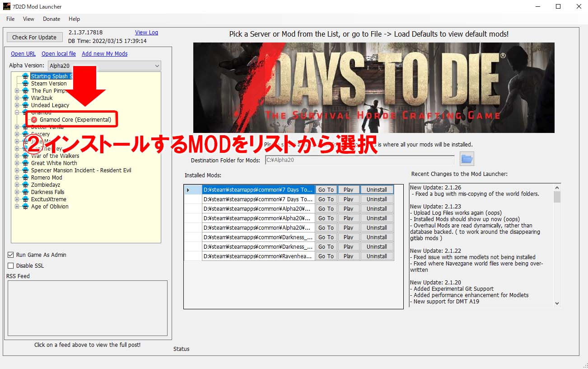Enable the Disable SSL checkbox

click(x=11, y=265)
